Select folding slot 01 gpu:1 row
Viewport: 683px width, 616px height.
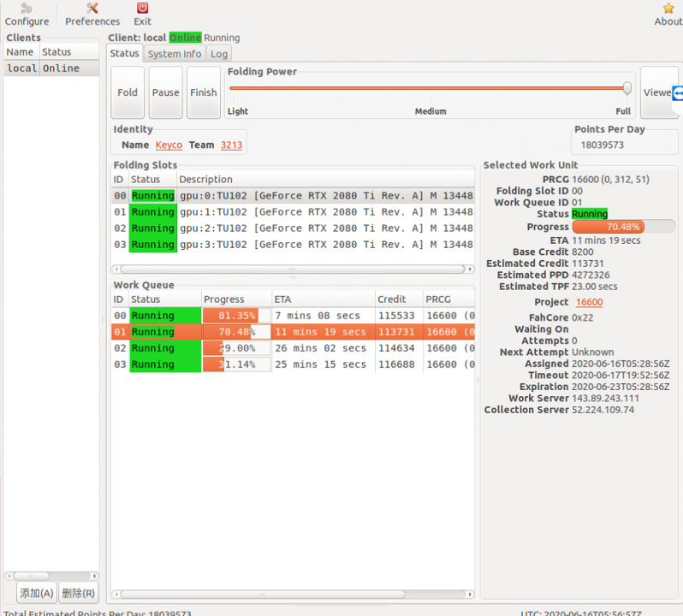[294, 212]
